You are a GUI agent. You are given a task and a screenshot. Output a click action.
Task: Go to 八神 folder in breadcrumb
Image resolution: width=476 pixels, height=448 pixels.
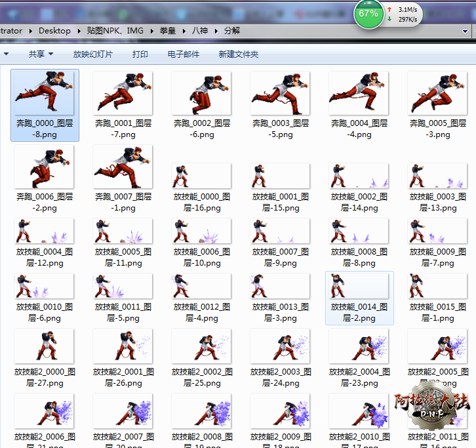(199, 31)
